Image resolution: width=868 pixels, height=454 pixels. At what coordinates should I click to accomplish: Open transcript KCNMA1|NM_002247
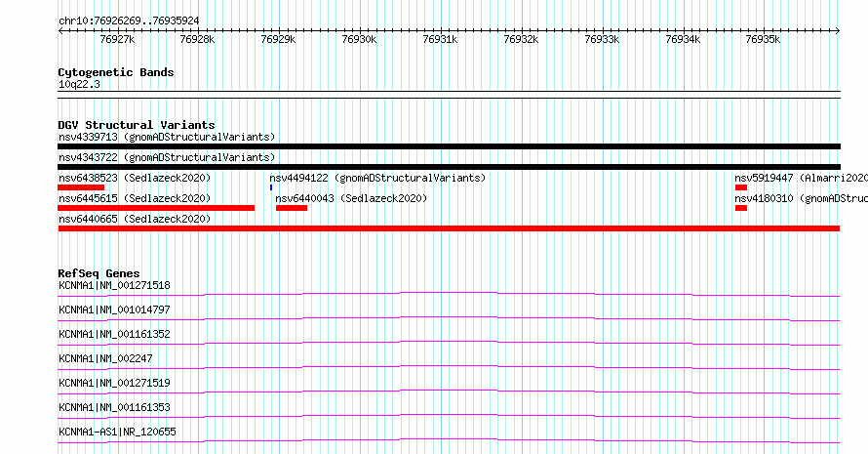tap(105, 358)
